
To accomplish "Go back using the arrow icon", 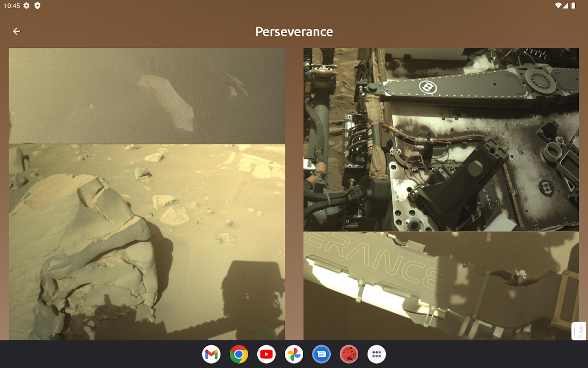I will pos(17,31).
